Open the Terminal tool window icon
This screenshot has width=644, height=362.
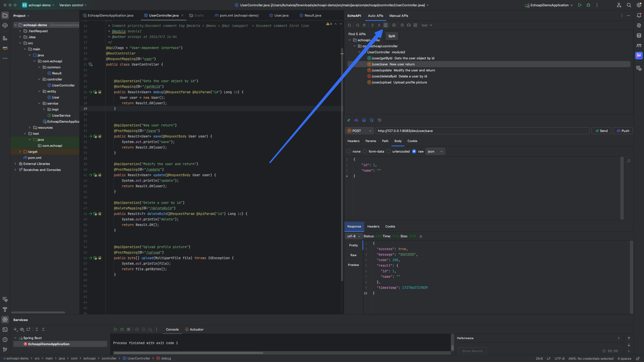point(5,330)
